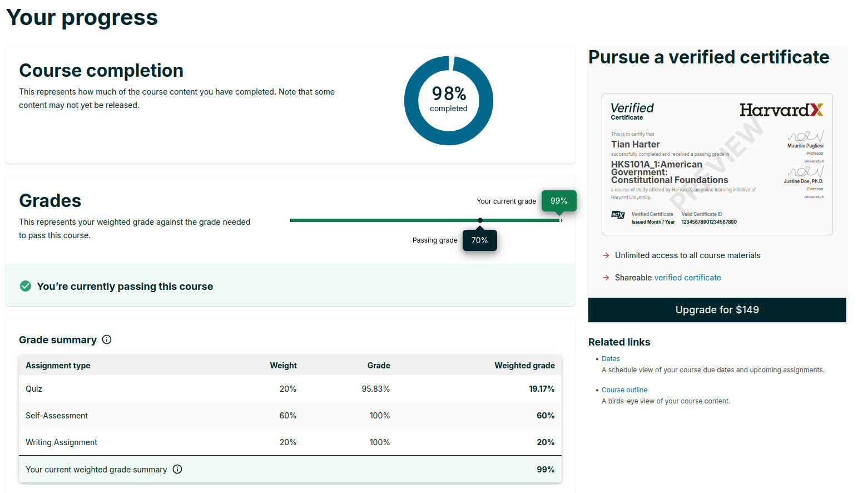
Task: Click info icon beside weighted grade summary
Action: coord(177,469)
